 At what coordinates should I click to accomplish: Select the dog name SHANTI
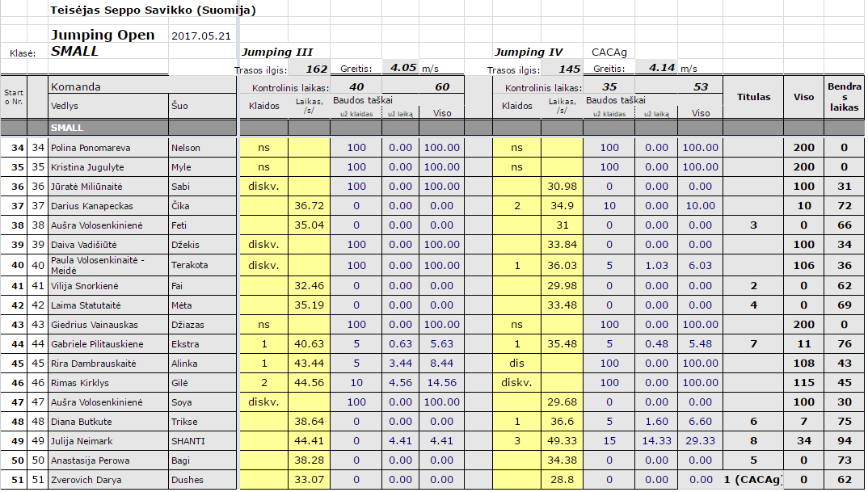click(x=188, y=441)
